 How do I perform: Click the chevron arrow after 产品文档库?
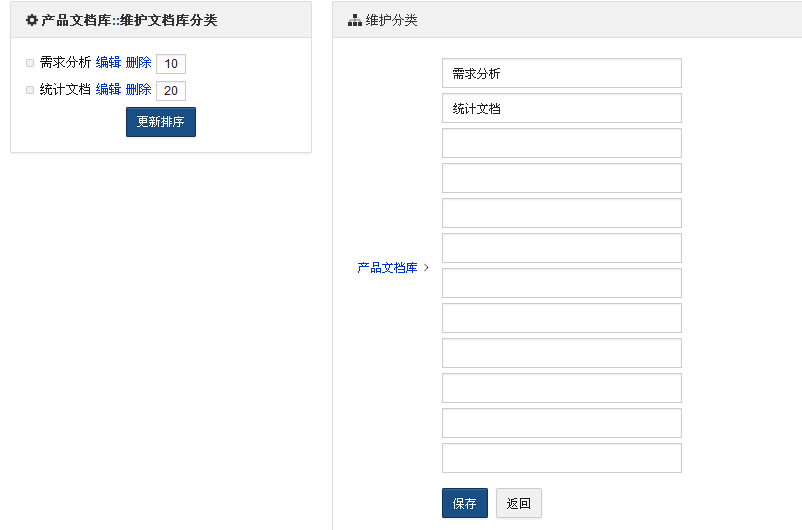click(427, 268)
